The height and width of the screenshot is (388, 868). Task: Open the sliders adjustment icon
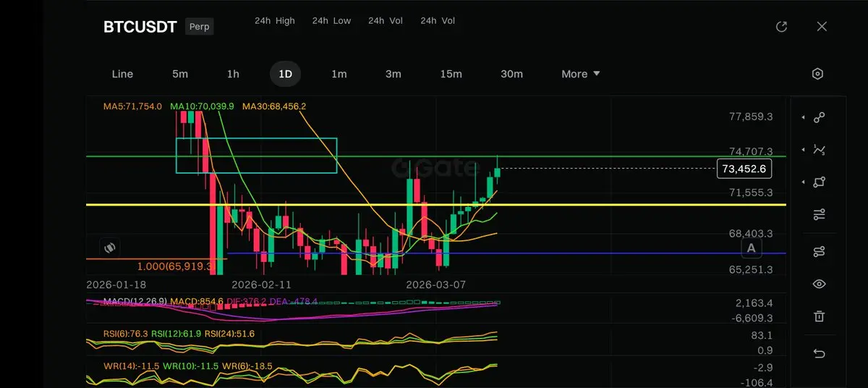819,214
